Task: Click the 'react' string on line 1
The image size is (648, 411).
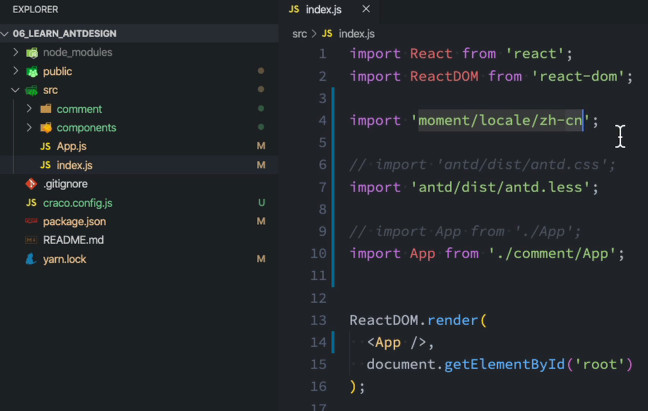Action: click(535, 54)
